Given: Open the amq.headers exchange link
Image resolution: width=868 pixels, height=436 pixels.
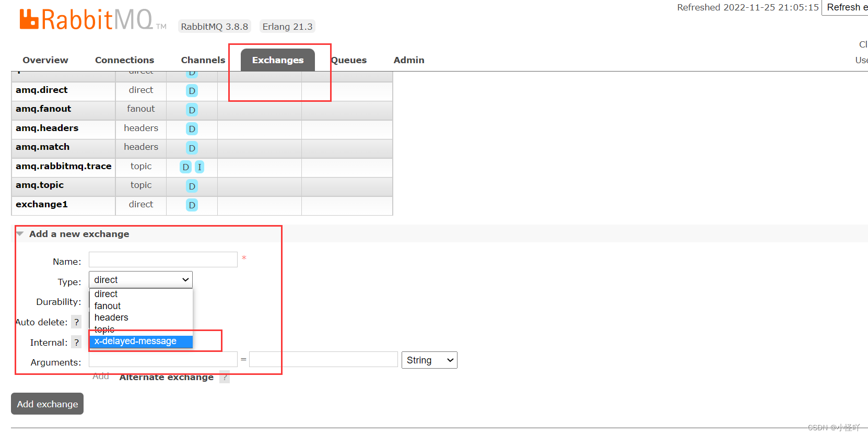Looking at the screenshot, I should tap(47, 128).
